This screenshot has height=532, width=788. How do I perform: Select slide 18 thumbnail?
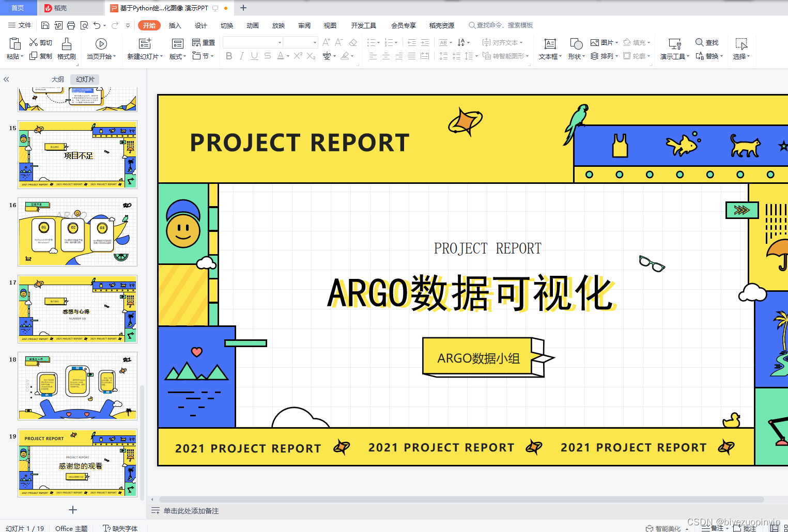point(78,386)
